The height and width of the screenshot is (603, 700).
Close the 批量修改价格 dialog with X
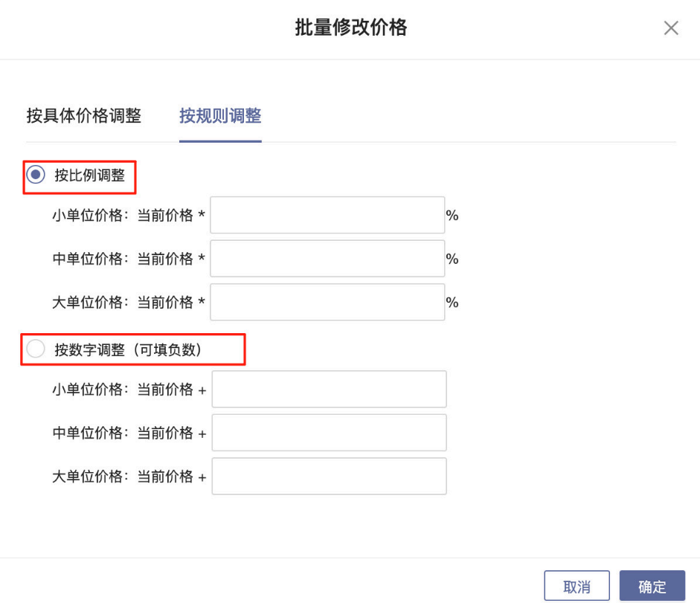[670, 29]
